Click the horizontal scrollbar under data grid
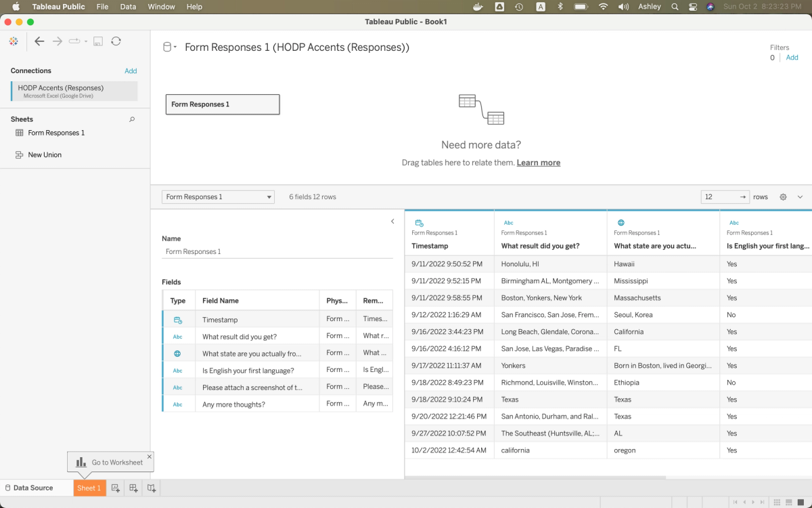 tap(535, 478)
